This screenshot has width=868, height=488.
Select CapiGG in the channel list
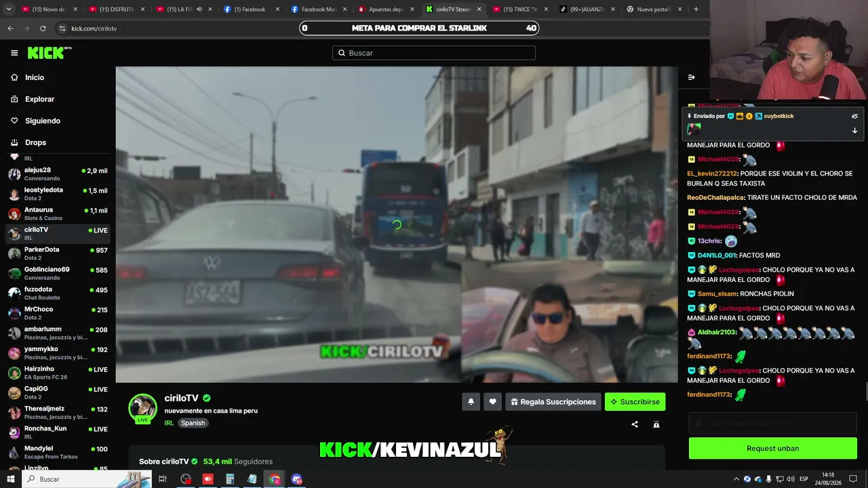[x=58, y=392]
